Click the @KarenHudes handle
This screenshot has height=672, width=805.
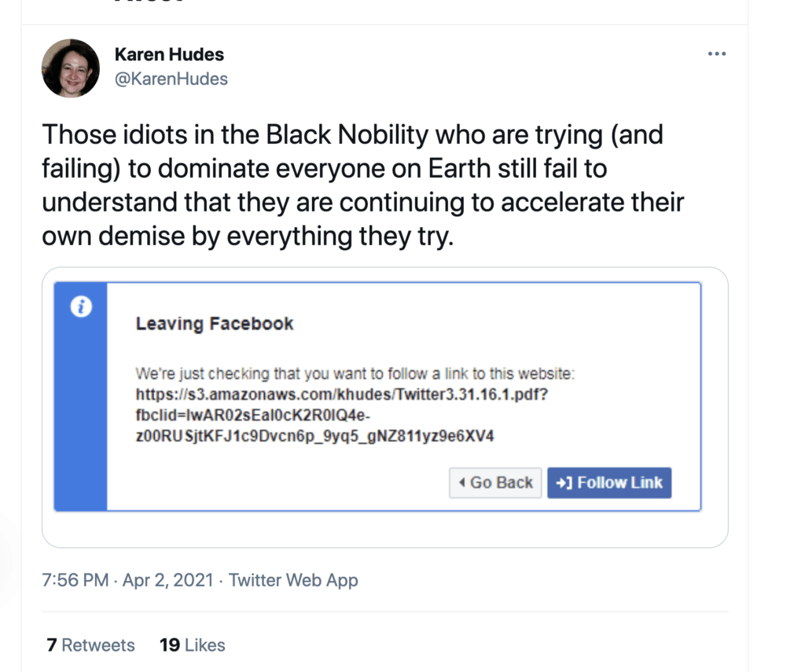point(171,79)
